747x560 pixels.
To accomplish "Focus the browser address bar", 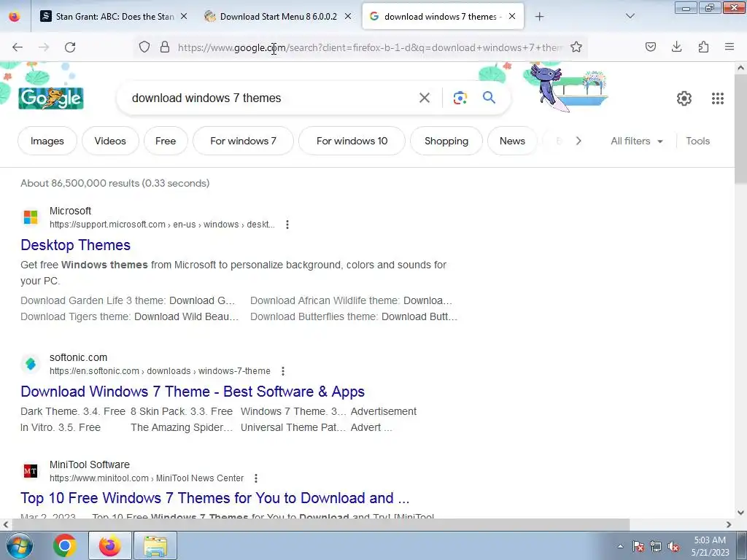I will click(370, 47).
